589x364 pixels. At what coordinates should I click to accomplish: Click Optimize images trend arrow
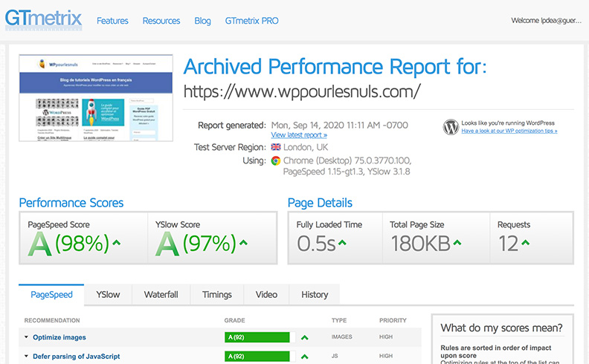click(x=305, y=338)
